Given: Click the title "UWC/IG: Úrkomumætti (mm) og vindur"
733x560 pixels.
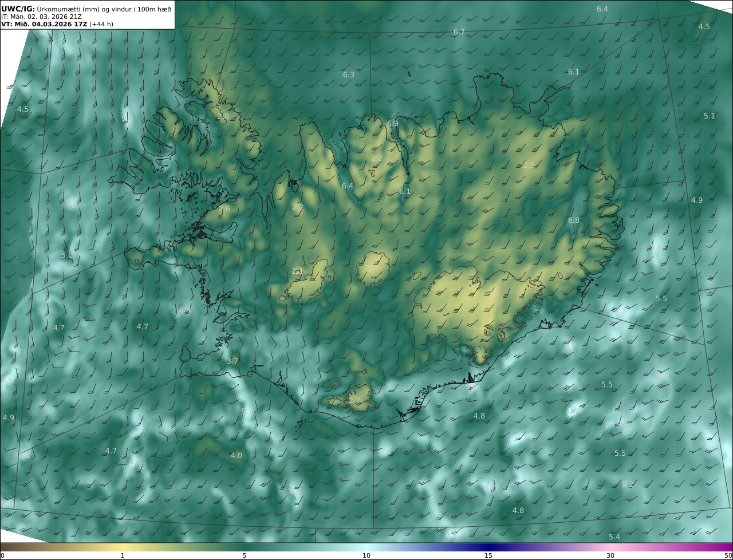Looking at the screenshot, I should click(x=85, y=9).
